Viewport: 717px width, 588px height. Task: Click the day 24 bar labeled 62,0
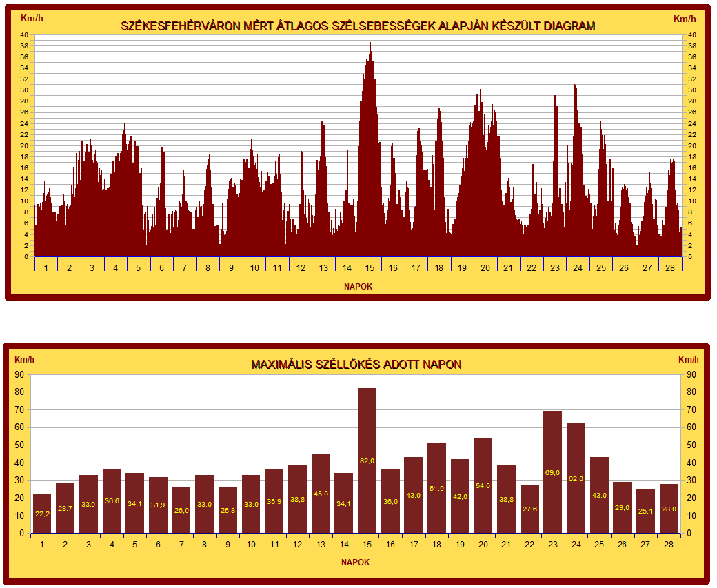(576, 478)
